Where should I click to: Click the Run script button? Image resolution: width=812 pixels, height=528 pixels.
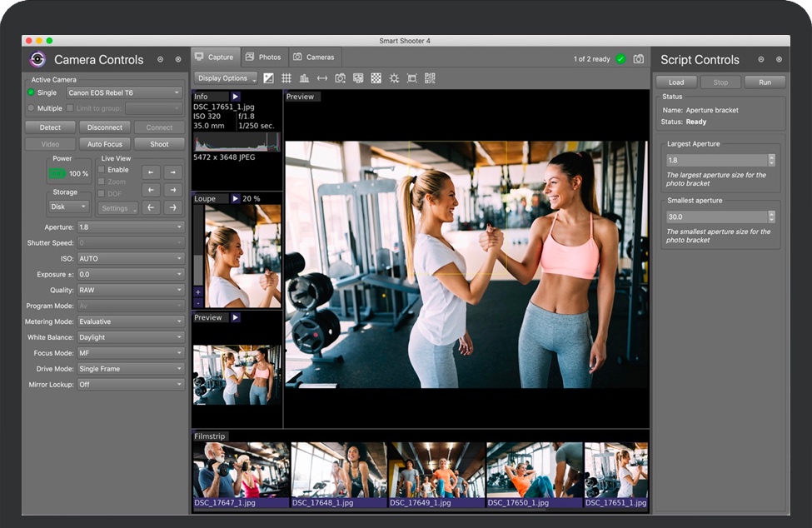pos(765,82)
